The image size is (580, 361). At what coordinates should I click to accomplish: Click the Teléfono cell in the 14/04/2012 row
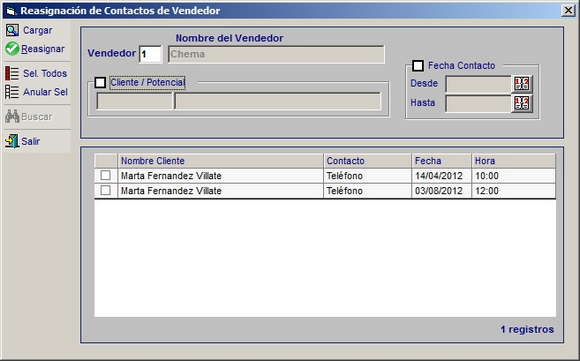coord(367,176)
